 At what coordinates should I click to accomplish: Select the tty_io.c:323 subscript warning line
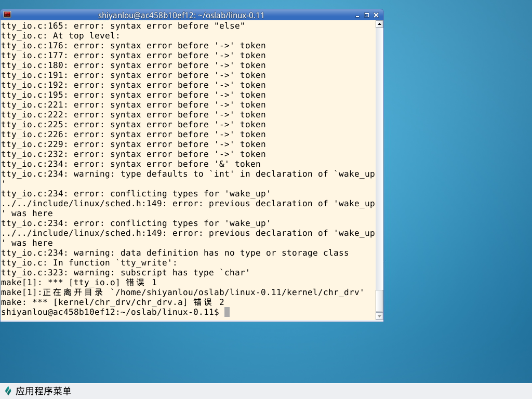click(126, 272)
